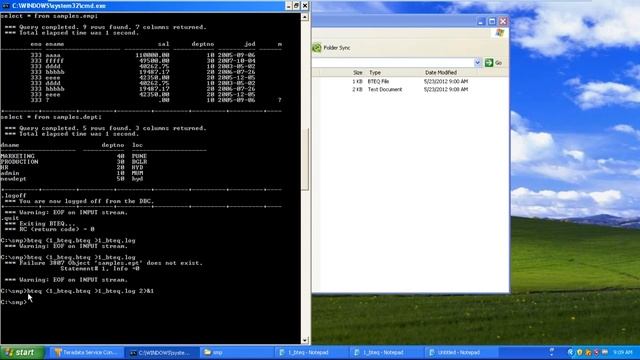Minimize the cmd.exe window
640x360 pixels.
click(x=289, y=6)
